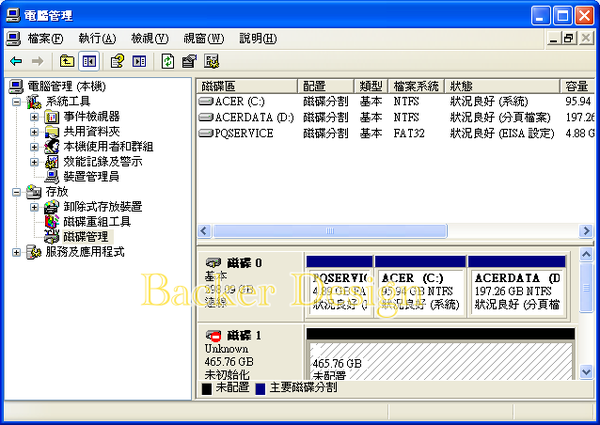The width and height of the screenshot is (600, 425).
Task: Sort by 檔案系統 column header
Action: (416, 86)
